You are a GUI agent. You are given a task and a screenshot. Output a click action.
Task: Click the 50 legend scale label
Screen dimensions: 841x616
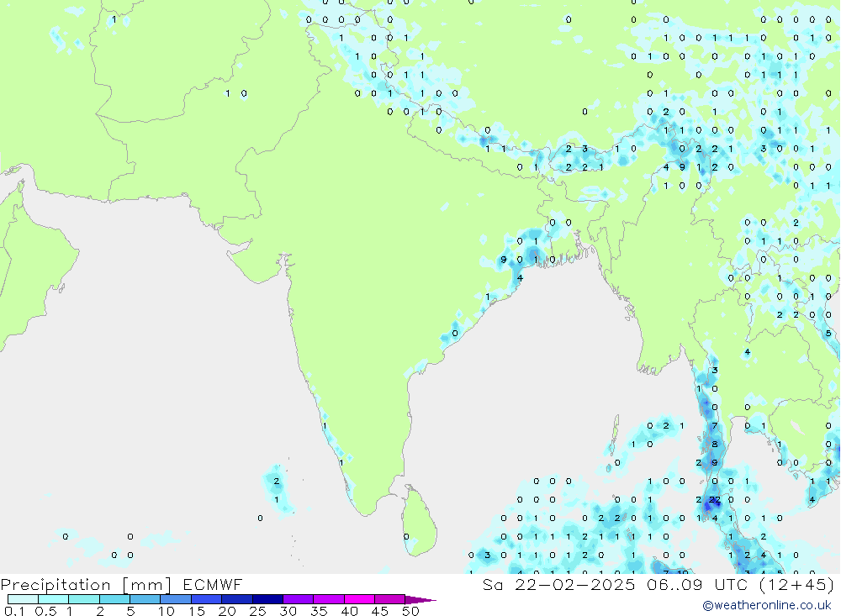[x=410, y=611]
